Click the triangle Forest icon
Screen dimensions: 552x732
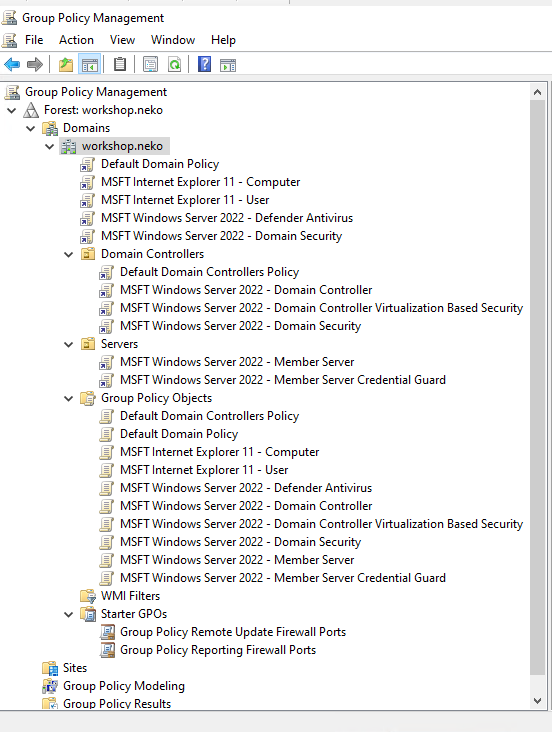[31, 110]
